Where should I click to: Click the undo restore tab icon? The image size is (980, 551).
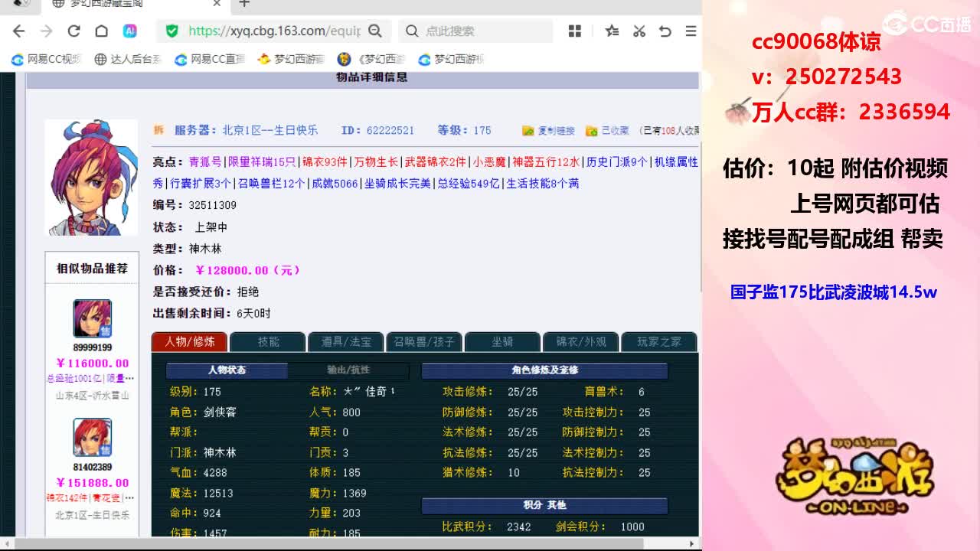(665, 31)
